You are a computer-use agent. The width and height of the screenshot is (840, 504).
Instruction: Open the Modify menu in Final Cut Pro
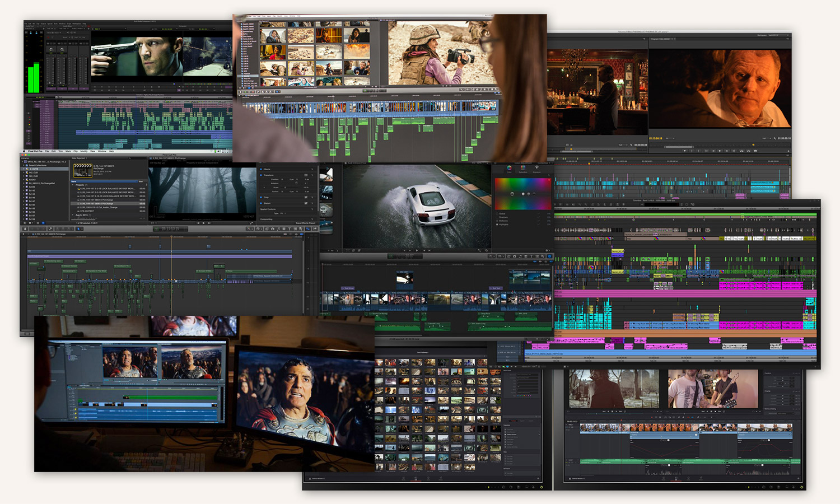click(85, 152)
